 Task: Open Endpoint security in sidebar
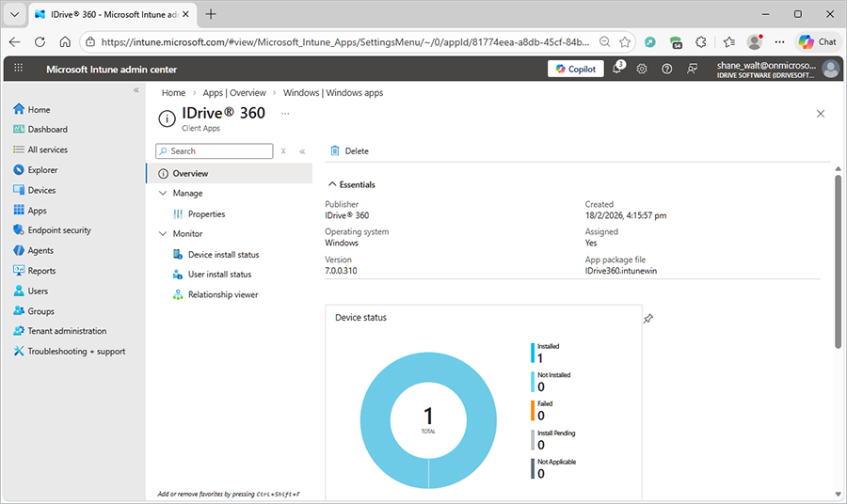point(59,230)
